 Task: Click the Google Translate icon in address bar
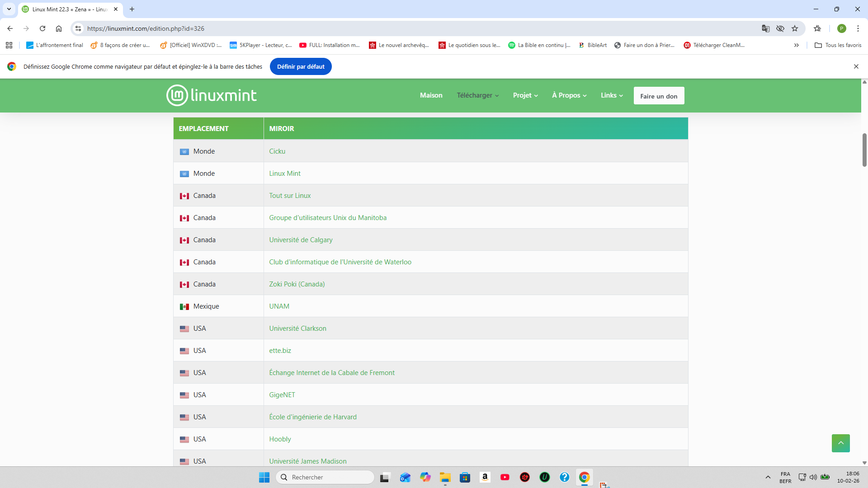point(765,28)
